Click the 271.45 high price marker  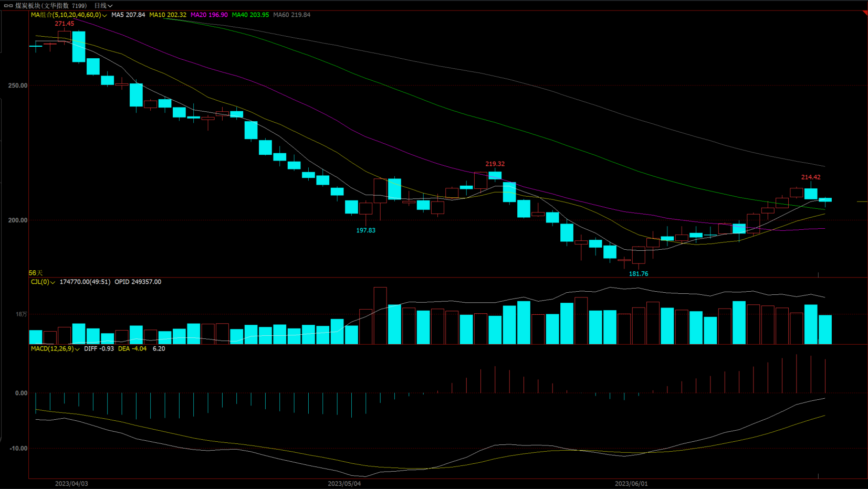coord(65,24)
